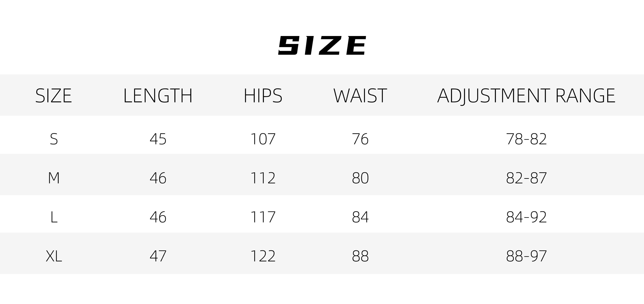Viewport: 644px width, 304px height.
Task: Click hips value 112
Action: pos(263,178)
